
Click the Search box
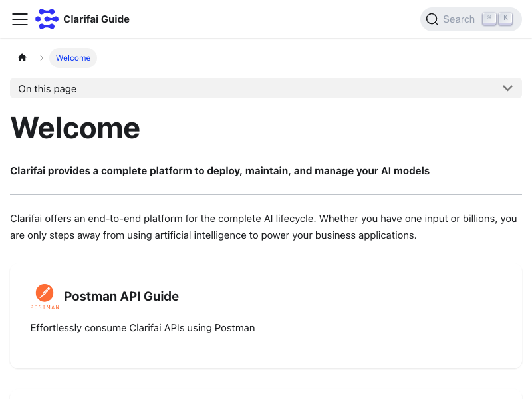pyautogui.click(x=471, y=19)
